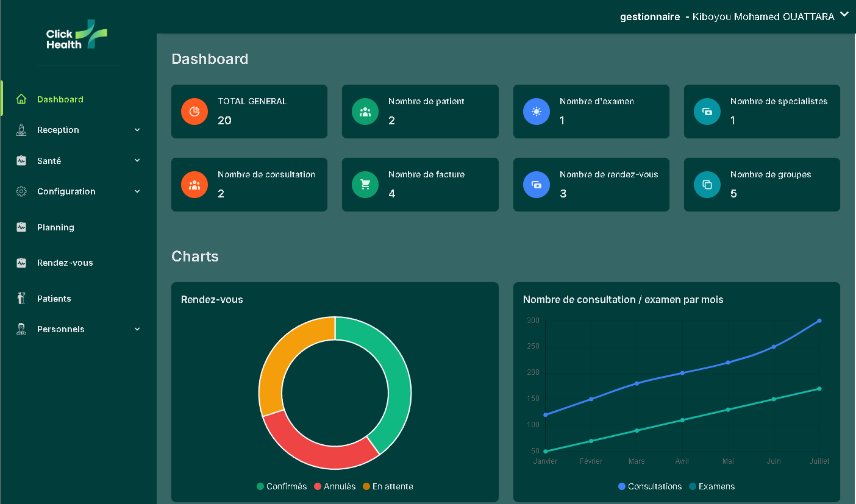Select the Nombre de patient group icon

point(365,112)
